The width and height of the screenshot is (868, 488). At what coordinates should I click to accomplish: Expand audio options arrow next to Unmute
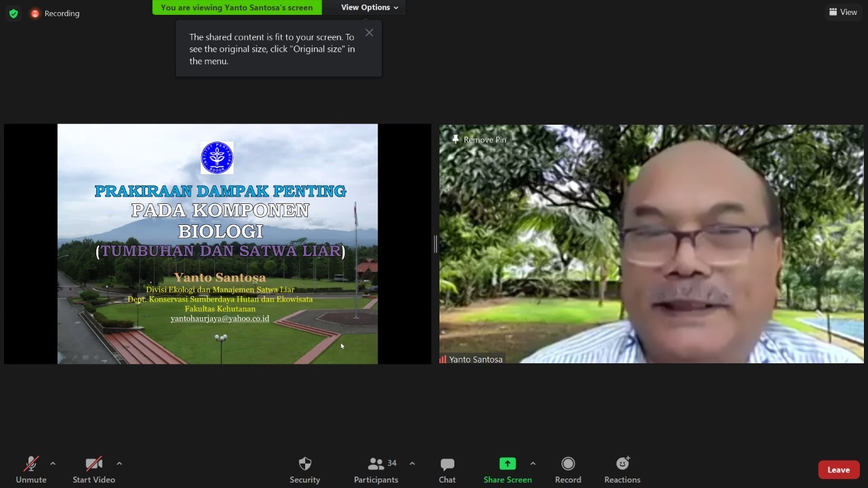coord(53,464)
